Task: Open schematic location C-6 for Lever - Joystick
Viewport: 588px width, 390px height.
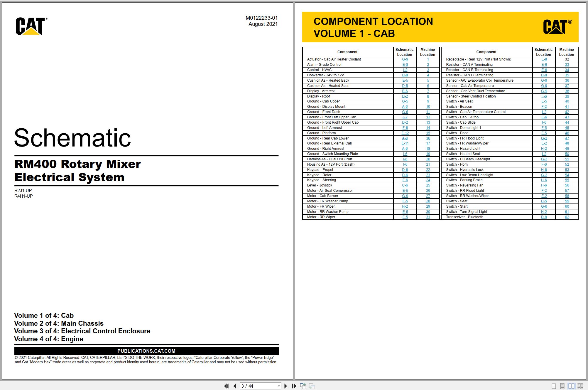Action: tap(405, 185)
